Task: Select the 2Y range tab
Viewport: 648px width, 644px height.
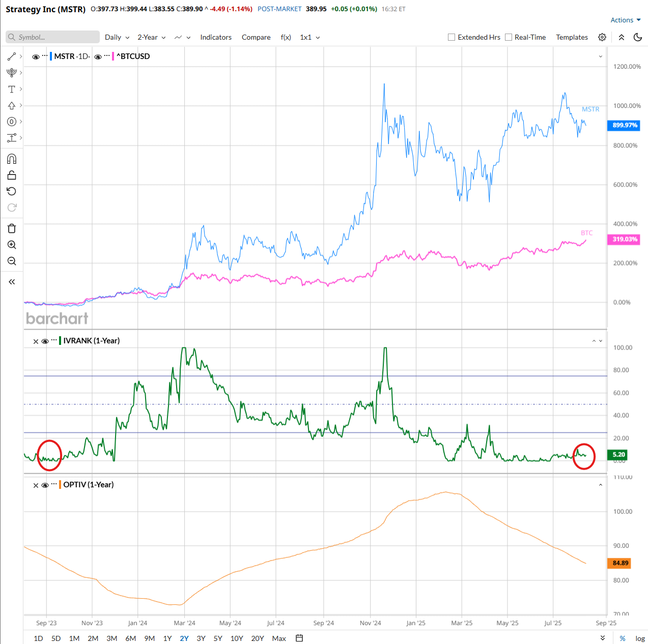Action: click(x=184, y=638)
